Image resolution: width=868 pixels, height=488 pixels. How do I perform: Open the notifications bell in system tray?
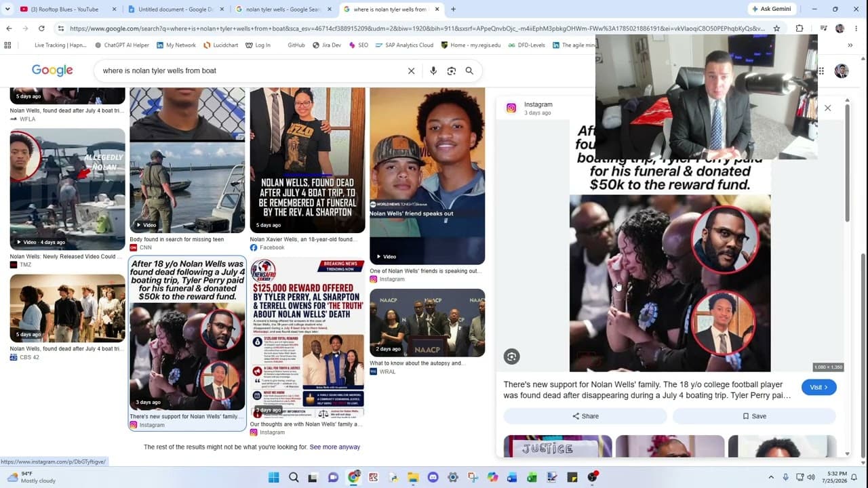[855, 477]
